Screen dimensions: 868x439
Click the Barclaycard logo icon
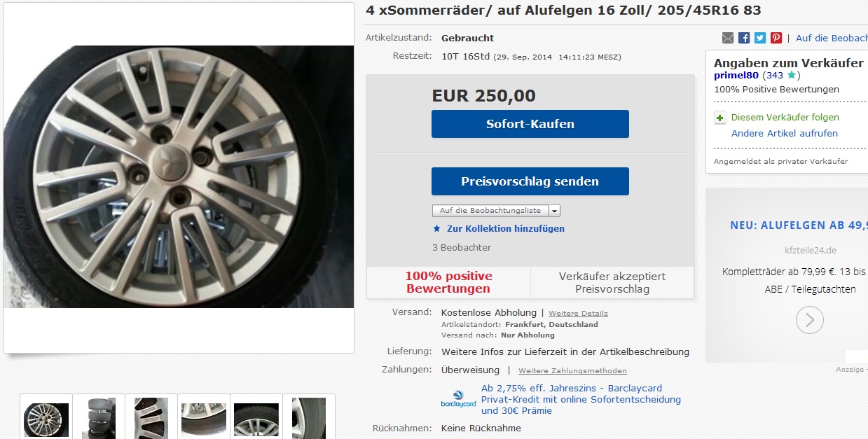point(458,399)
